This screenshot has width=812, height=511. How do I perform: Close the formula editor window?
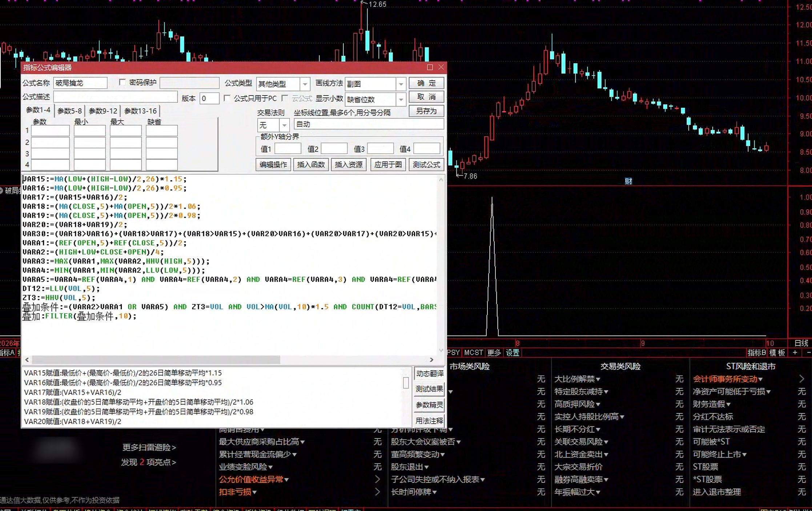click(x=441, y=67)
